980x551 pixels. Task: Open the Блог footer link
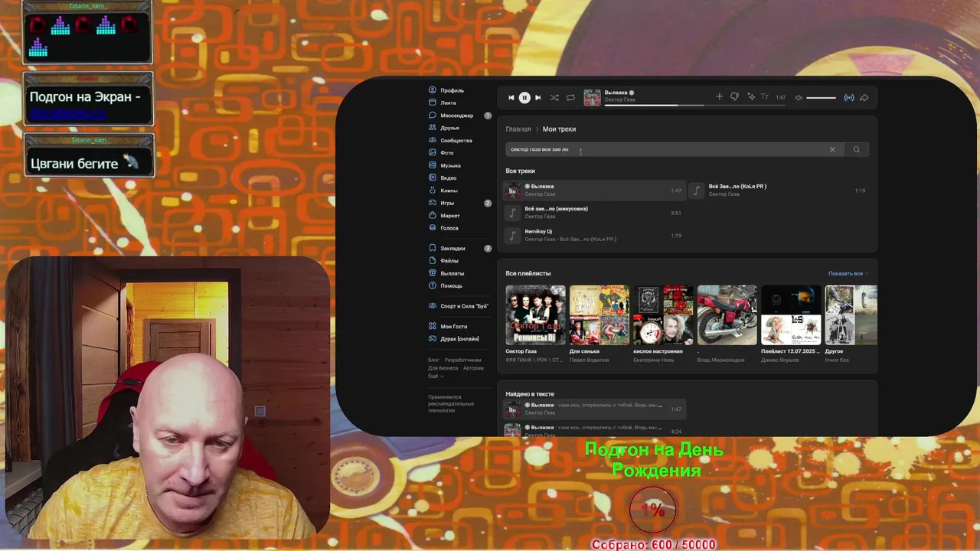(x=434, y=360)
